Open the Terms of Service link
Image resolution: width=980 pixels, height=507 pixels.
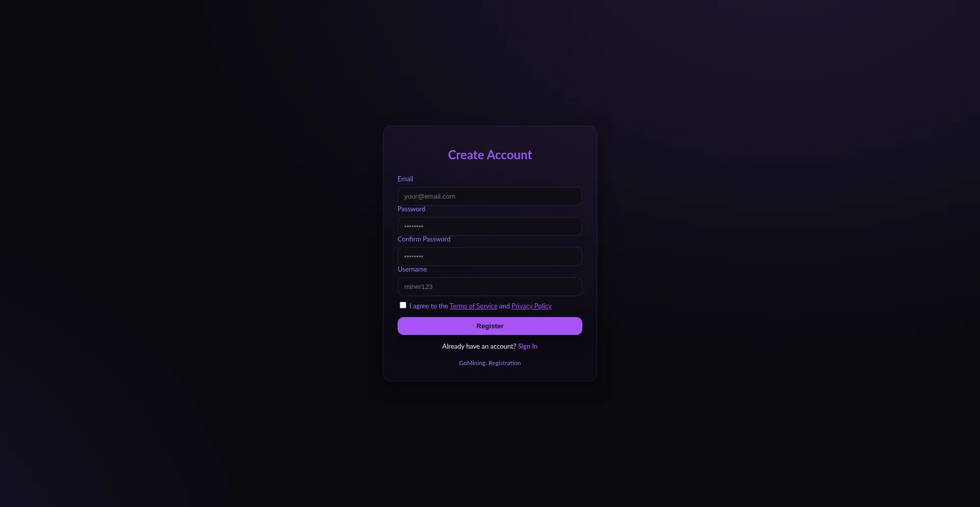coord(473,306)
